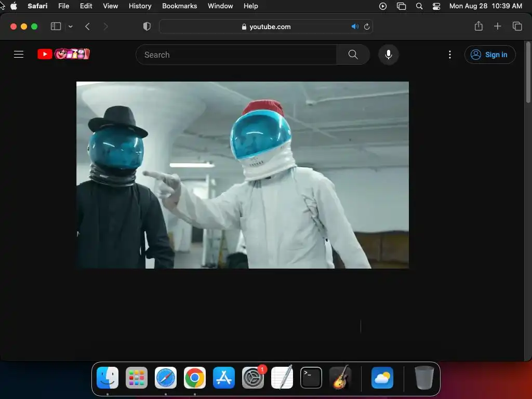
Task: Open YouTube settings three-dot menu
Action: click(x=450, y=55)
